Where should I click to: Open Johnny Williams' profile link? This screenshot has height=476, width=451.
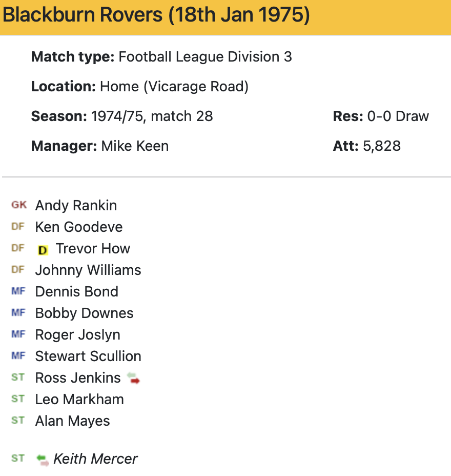(88, 270)
